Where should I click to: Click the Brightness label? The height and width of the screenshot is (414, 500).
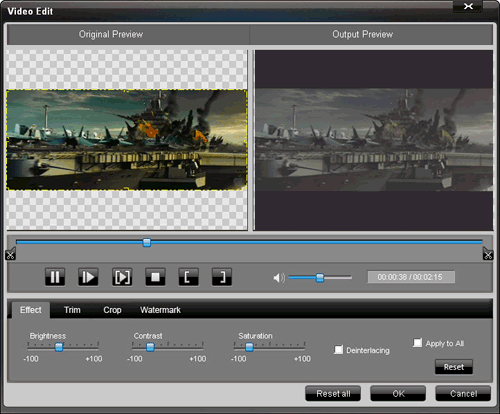coord(48,336)
